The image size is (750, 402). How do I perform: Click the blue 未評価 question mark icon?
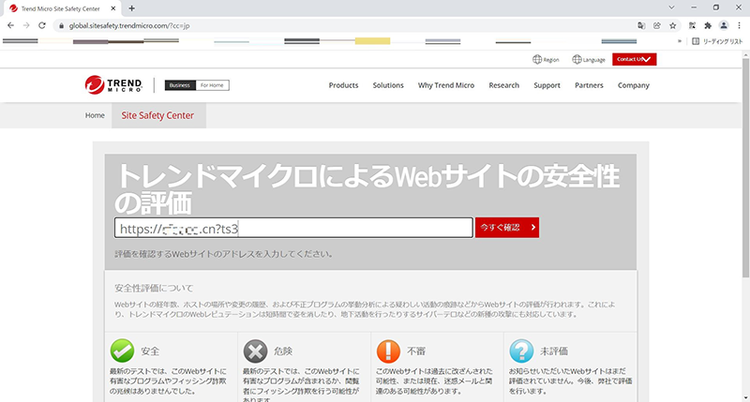tap(521, 351)
